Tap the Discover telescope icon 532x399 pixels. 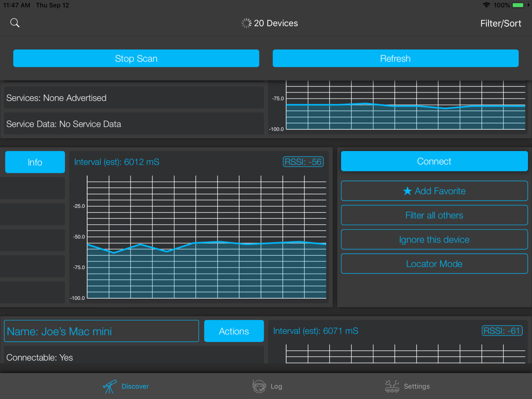click(110, 386)
